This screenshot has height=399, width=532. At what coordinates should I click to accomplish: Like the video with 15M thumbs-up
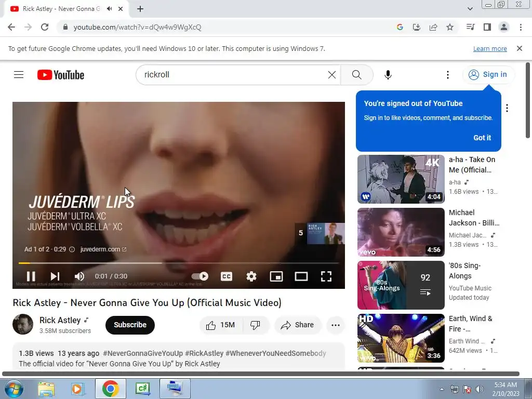(221, 325)
